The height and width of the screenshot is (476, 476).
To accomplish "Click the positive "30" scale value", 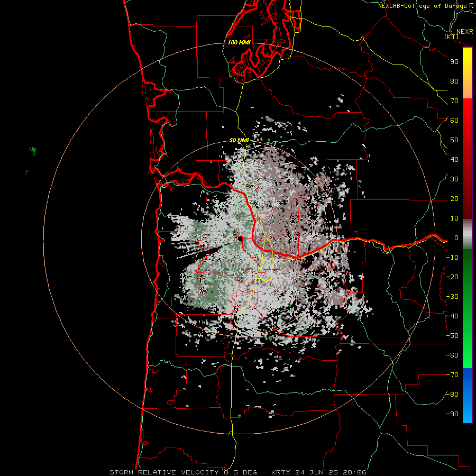I will pos(454,179).
